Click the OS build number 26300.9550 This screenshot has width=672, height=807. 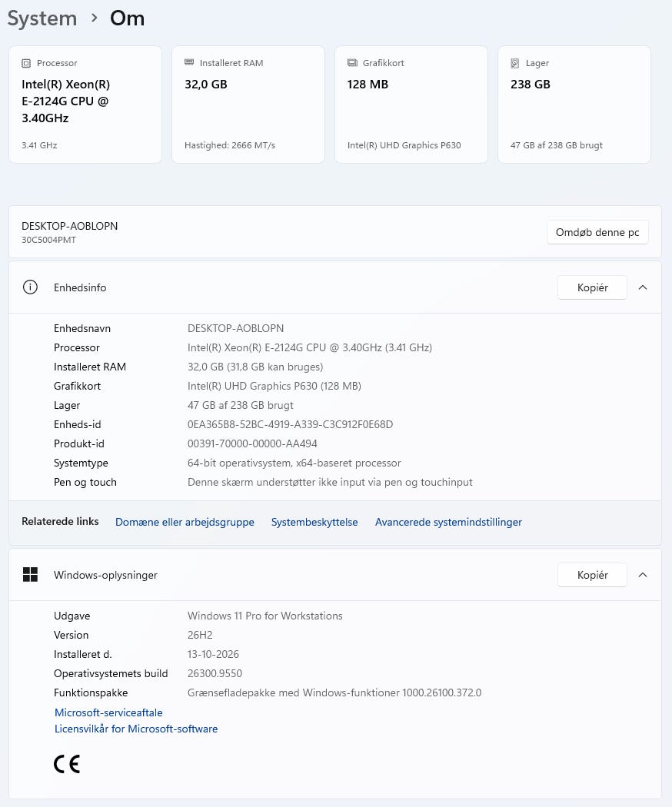(x=215, y=673)
